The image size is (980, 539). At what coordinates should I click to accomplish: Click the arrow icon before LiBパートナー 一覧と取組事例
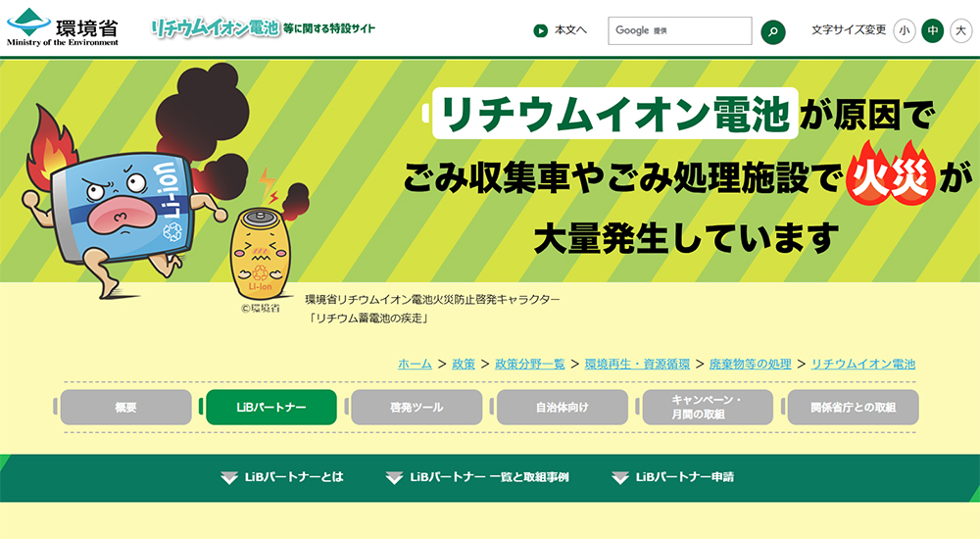coord(394,477)
